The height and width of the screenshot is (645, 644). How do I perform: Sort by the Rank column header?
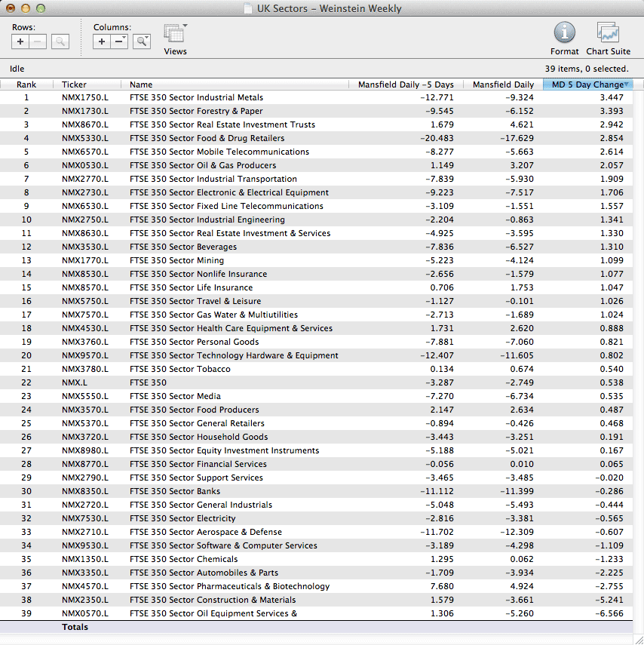click(x=26, y=84)
